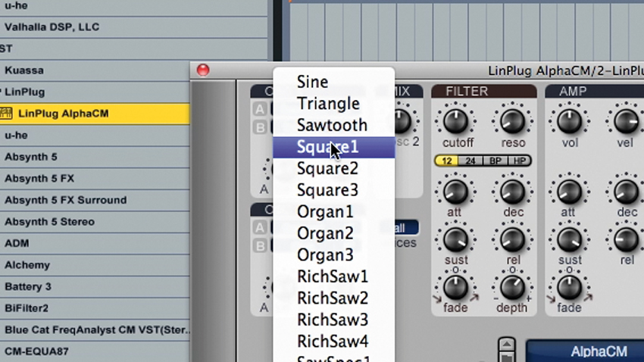Click the all voices display
Viewport: 644px width, 362px height.
[407, 228]
